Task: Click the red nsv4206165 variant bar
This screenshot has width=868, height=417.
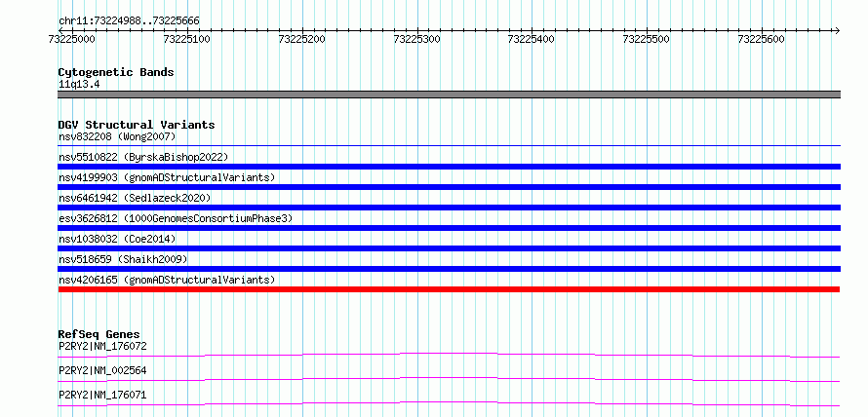Action: coord(449,289)
